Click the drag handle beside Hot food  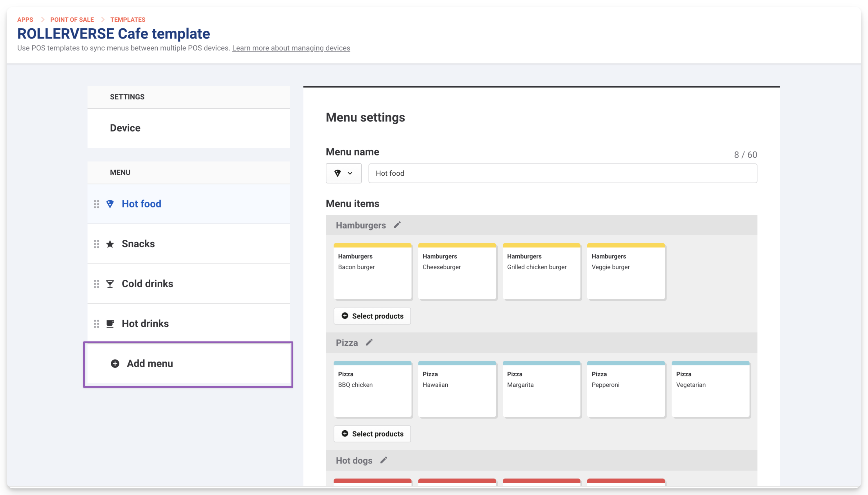point(96,204)
